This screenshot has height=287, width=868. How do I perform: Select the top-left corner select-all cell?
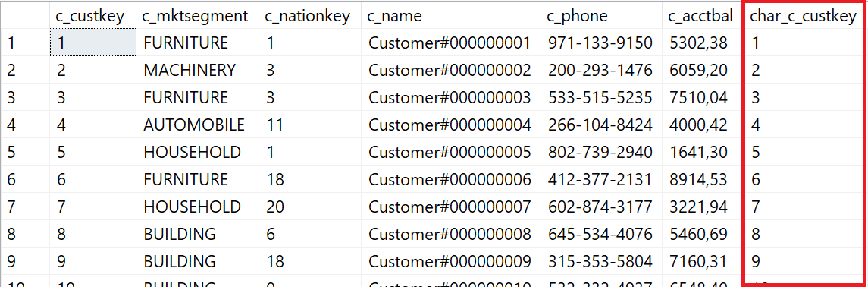[25, 16]
